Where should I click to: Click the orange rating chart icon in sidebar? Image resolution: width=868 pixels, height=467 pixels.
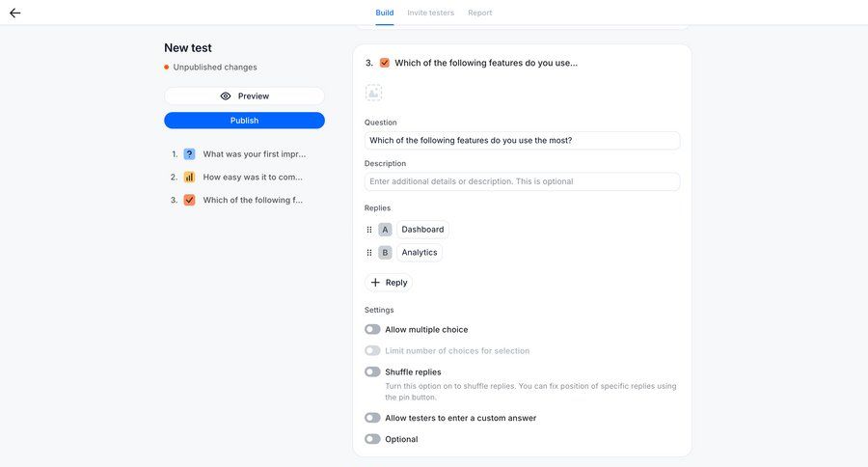189,178
